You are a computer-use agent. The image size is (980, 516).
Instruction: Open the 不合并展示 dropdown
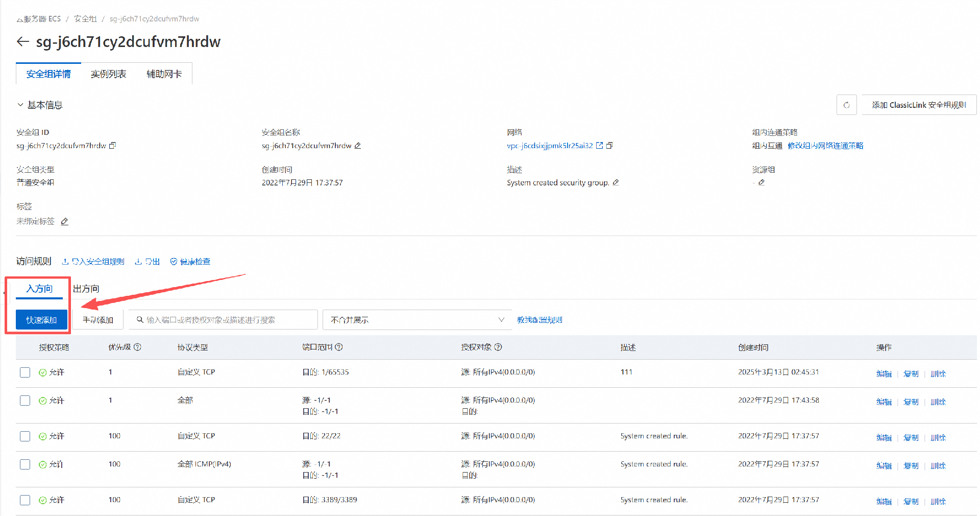pos(417,320)
